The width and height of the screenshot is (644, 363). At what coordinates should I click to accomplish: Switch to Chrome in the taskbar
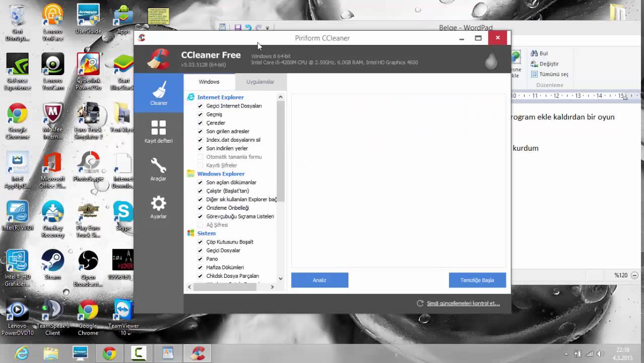(x=109, y=353)
